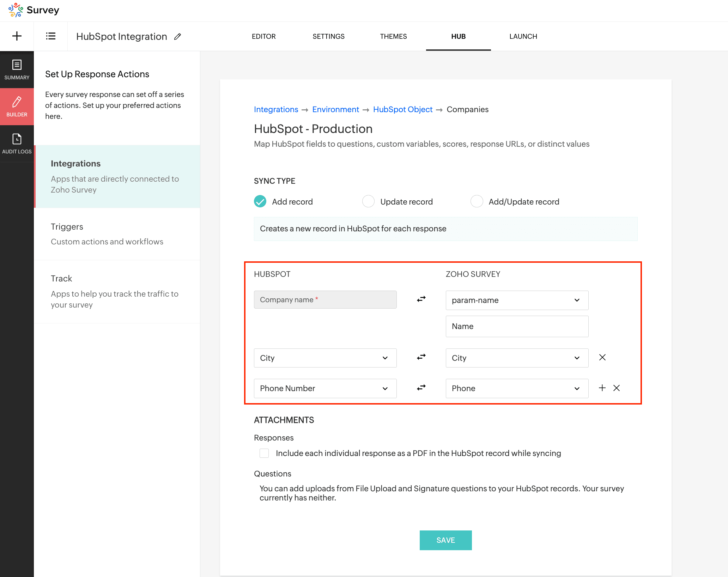Open the HubSpot City field dropdown
The height and width of the screenshot is (577, 728).
point(325,358)
